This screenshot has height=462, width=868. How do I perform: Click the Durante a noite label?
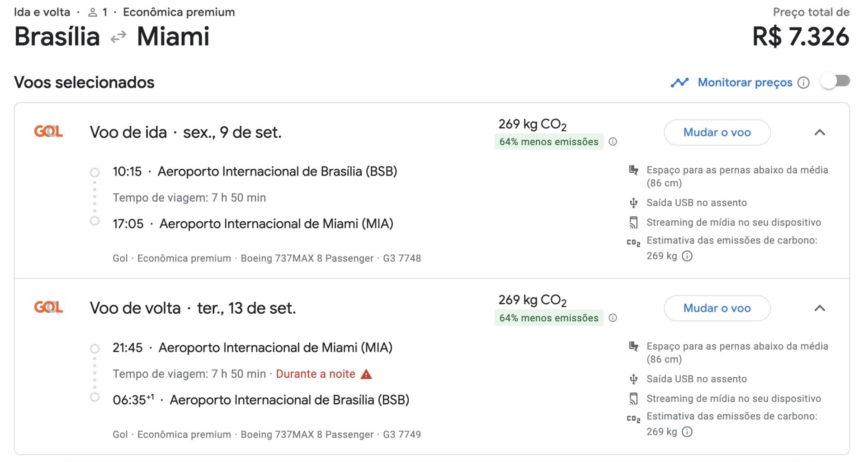[316, 374]
